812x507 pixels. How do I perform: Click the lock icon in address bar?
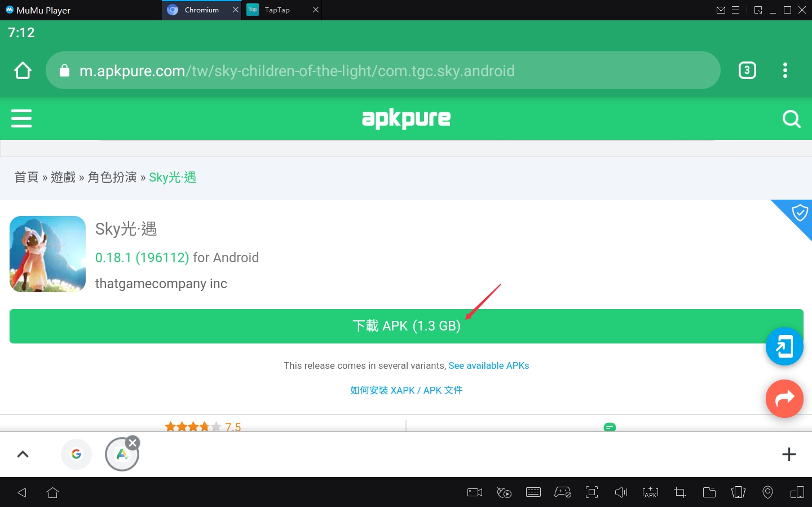[x=64, y=70]
